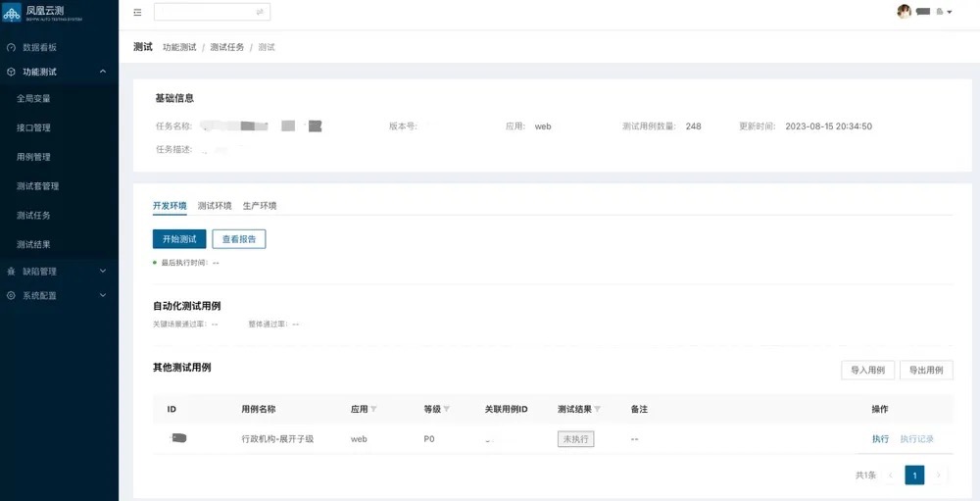Screen dimensions: 980x501
Task: Expand the 缺陷管理 menu chevron
Action: tap(103, 272)
